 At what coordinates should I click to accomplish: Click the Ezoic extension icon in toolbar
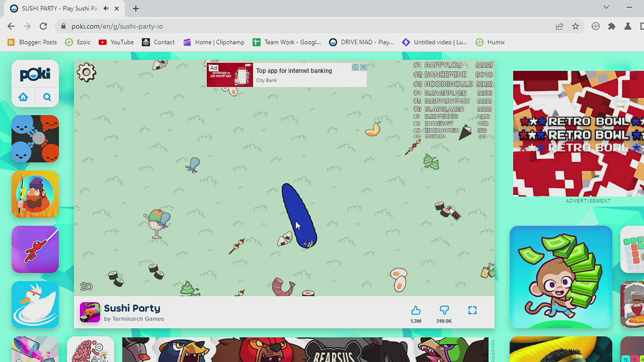[x=596, y=26]
